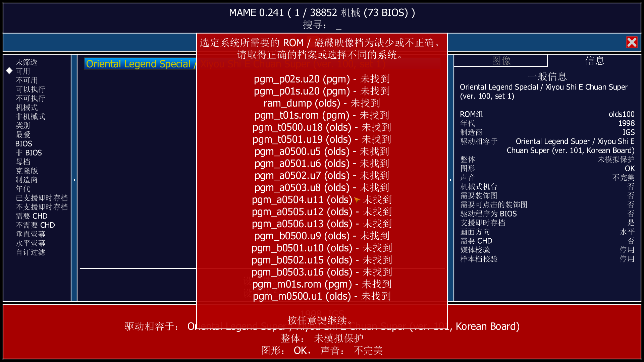Click the 制造商 IGS info row
The width and height of the screenshot is (644, 362).
click(x=547, y=132)
